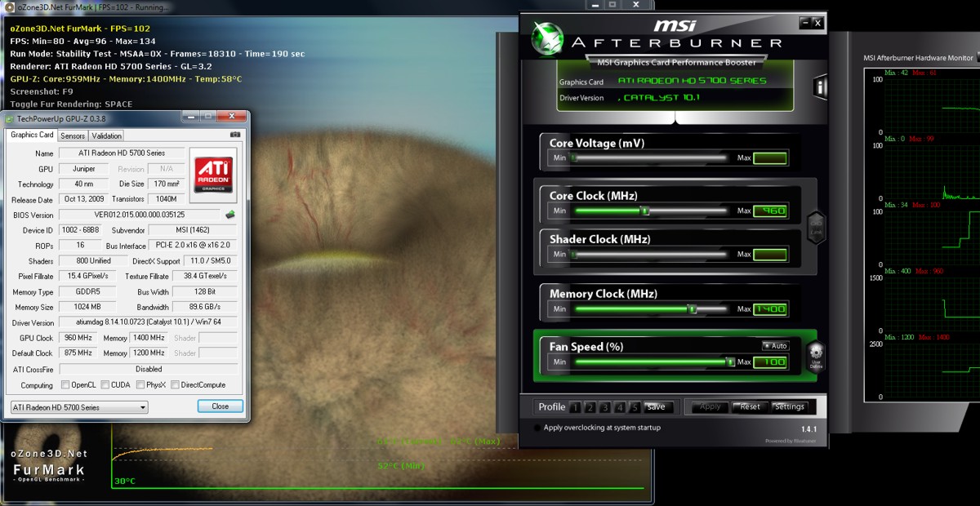The height and width of the screenshot is (506, 980).
Task: Select Afterburner profile slot 4
Action: tap(621, 407)
